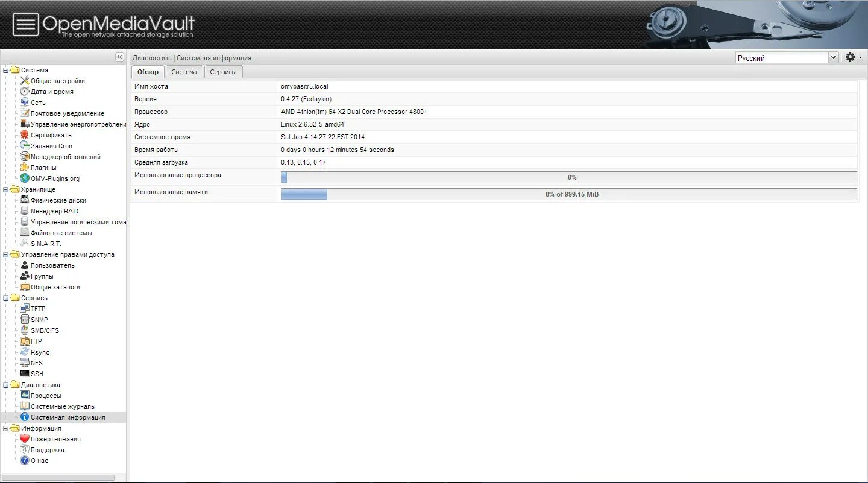
Task: Open OMV-Plugins.org globe icon
Action: (25, 178)
